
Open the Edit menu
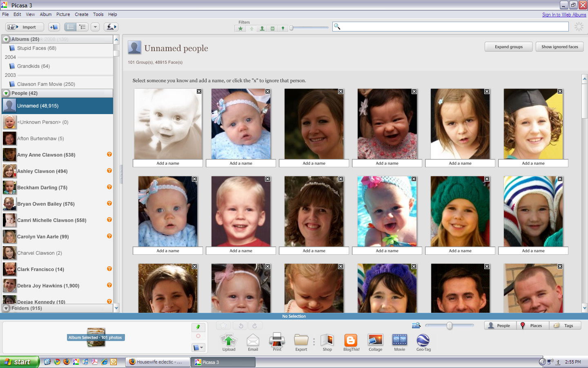coord(17,14)
